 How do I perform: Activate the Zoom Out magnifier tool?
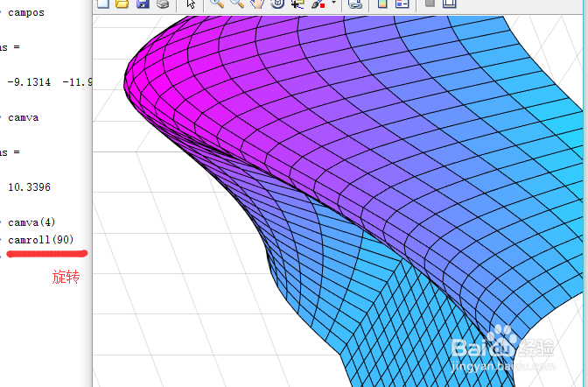(237, 4)
